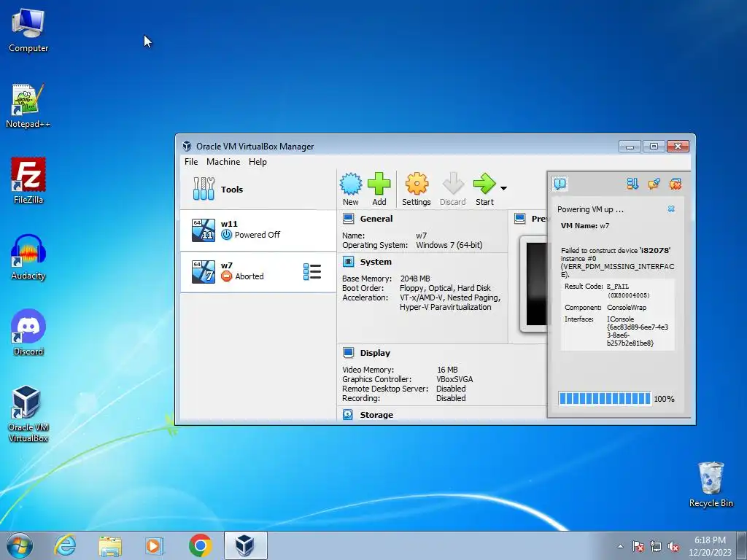This screenshot has width=747, height=560.
Task: Launch Internet Explorer from taskbar
Action: click(65, 545)
